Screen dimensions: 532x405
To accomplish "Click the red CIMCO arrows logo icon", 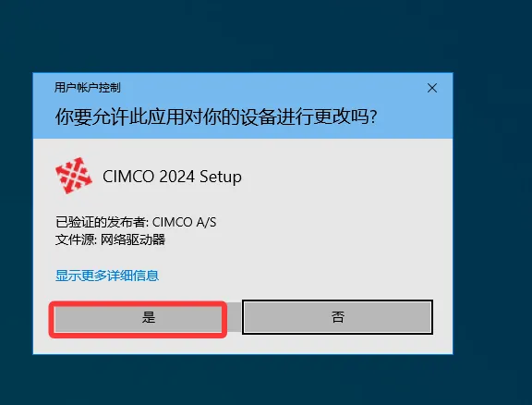I will point(74,176).
